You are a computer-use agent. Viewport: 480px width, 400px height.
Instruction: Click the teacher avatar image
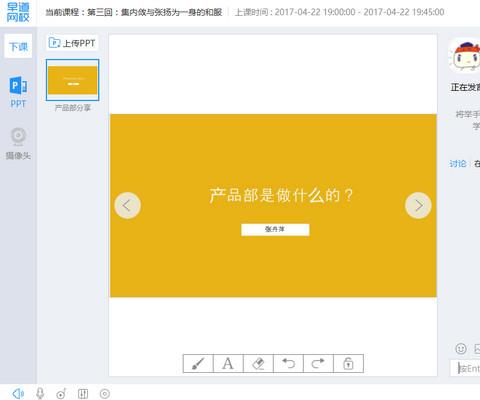pos(465,56)
